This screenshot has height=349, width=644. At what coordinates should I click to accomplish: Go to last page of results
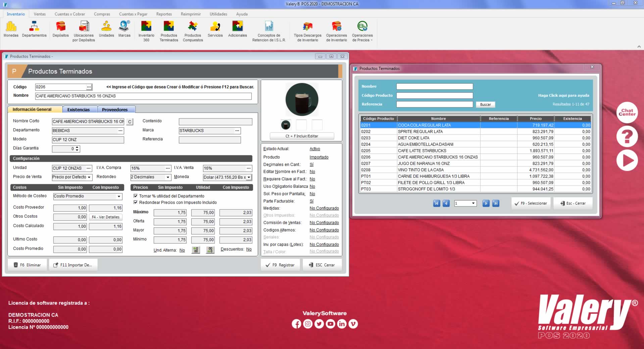(x=496, y=203)
